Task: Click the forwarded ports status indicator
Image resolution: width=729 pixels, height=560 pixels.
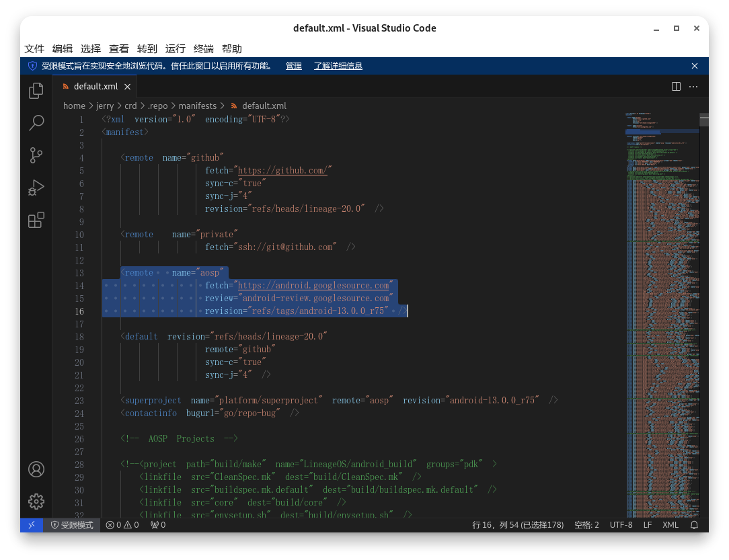Action: point(158,525)
